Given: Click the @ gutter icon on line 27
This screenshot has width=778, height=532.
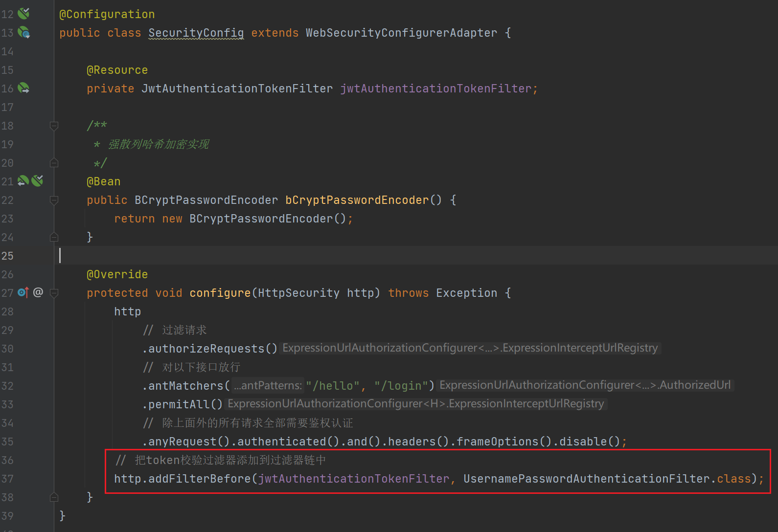Looking at the screenshot, I should click(38, 292).
